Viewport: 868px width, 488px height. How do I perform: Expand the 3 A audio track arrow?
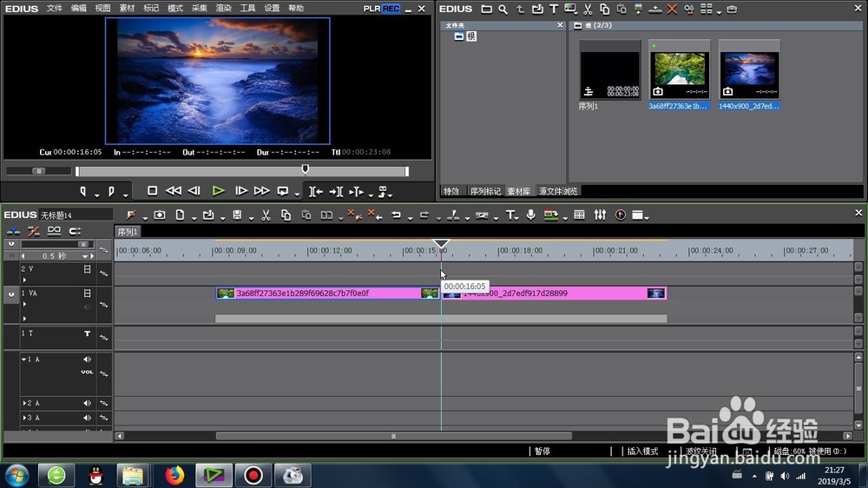24,418
